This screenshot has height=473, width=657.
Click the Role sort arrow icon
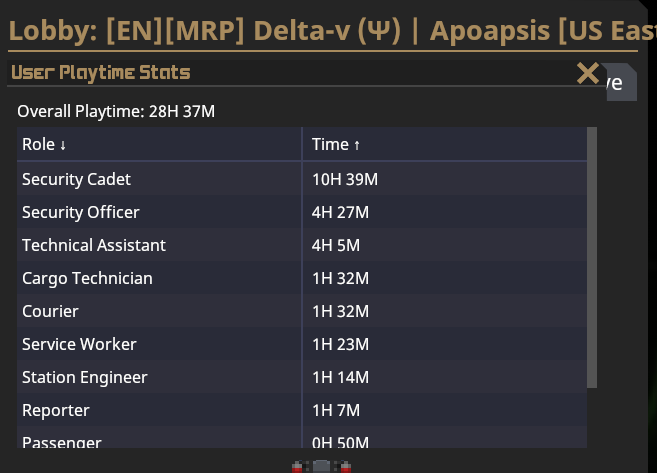(63, 145)
